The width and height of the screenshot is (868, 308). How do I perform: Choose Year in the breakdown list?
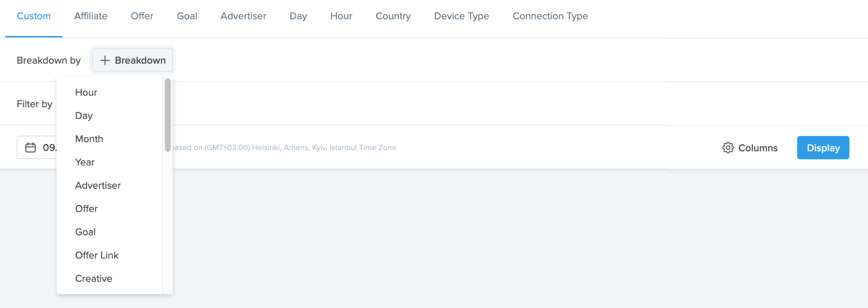pyautogui.click(x=84, y=162)
